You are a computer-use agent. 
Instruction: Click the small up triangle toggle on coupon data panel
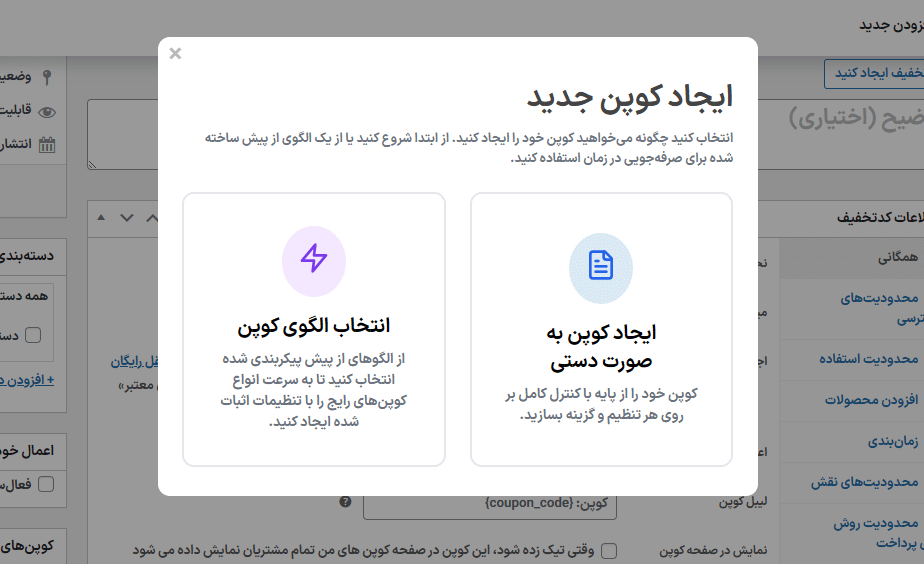point(101,217)
